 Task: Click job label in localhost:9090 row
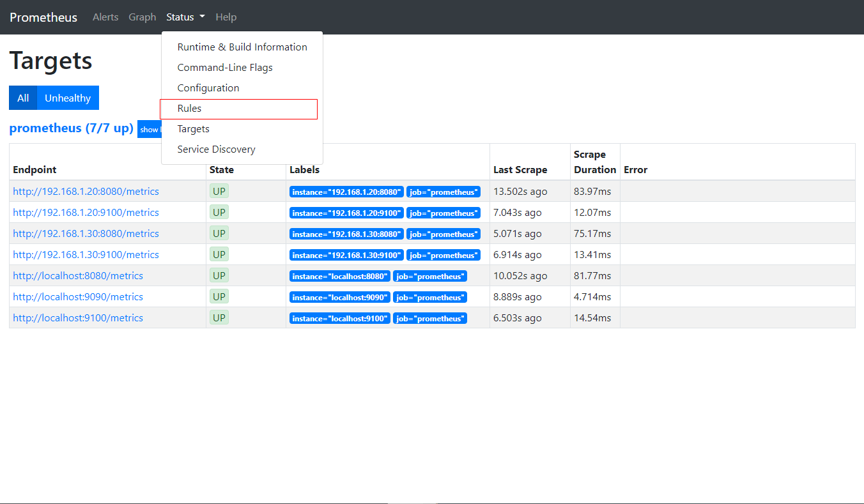(430, 297)
